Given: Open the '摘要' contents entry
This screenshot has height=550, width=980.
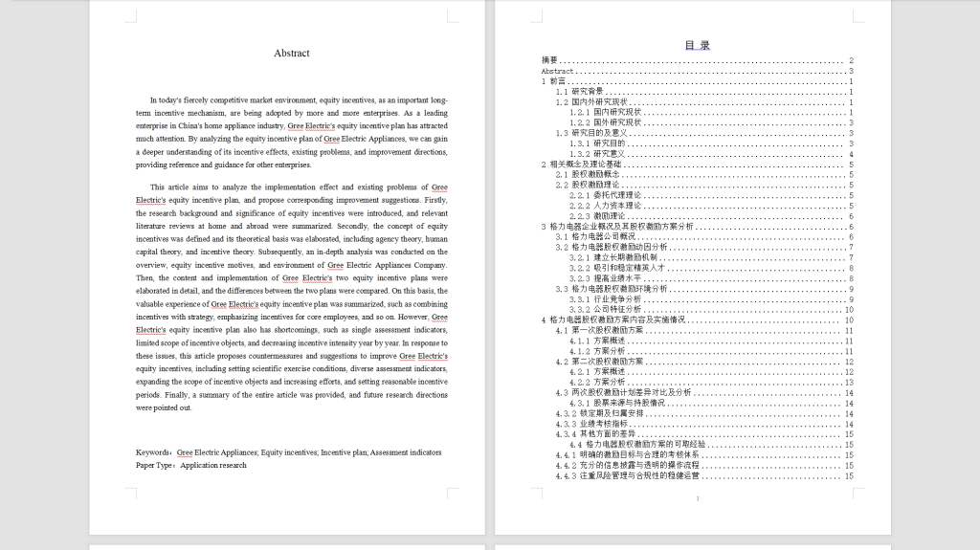Looking at the screenshot, I should tap(697, 60).
